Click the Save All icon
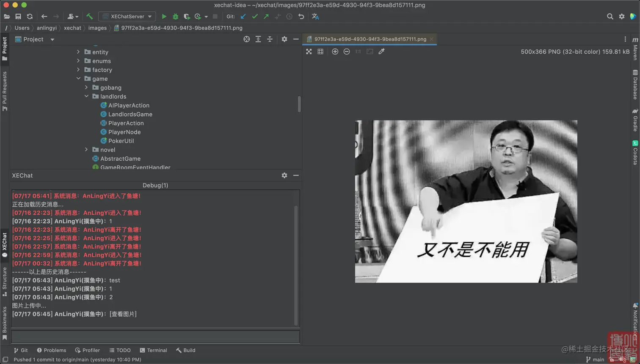Viewport: 640px width, 364px height. (18, 16)
